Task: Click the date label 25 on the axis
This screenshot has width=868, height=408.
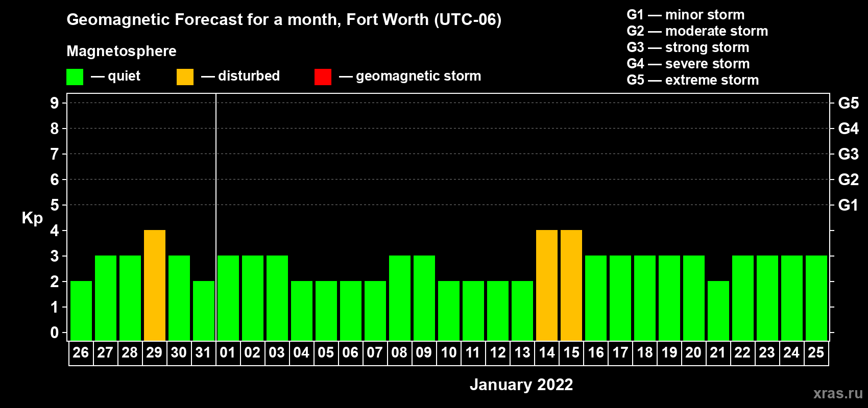Action: 816,353
